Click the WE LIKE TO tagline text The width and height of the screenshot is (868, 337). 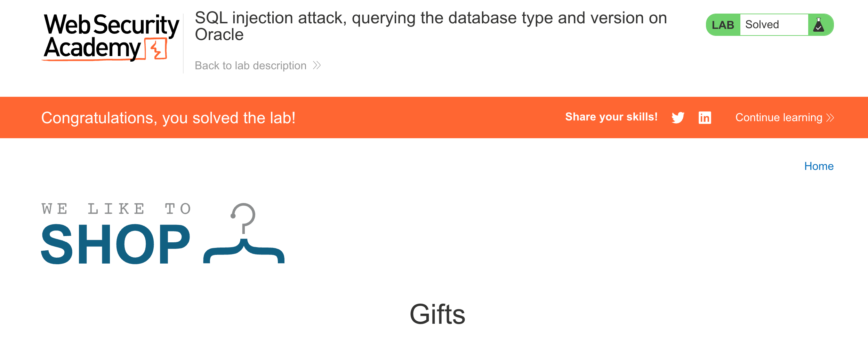(116, 209)
